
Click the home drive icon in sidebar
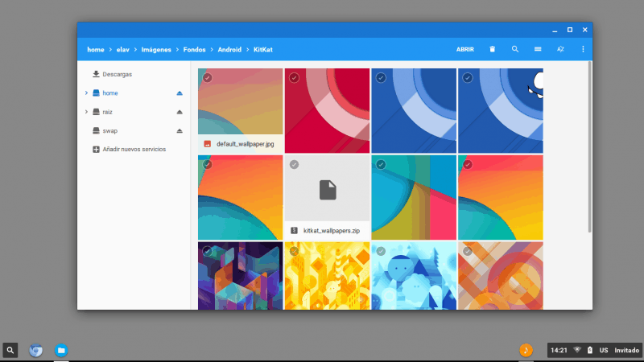96,93
